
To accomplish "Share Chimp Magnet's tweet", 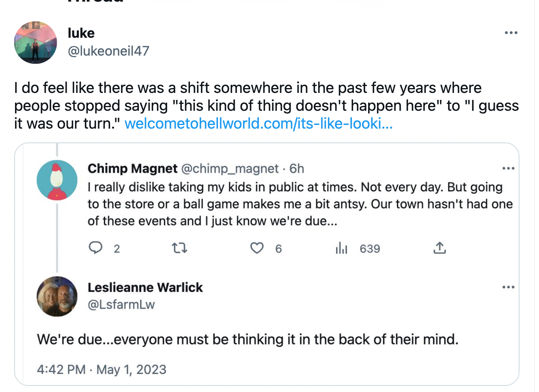I will [440, 248].
